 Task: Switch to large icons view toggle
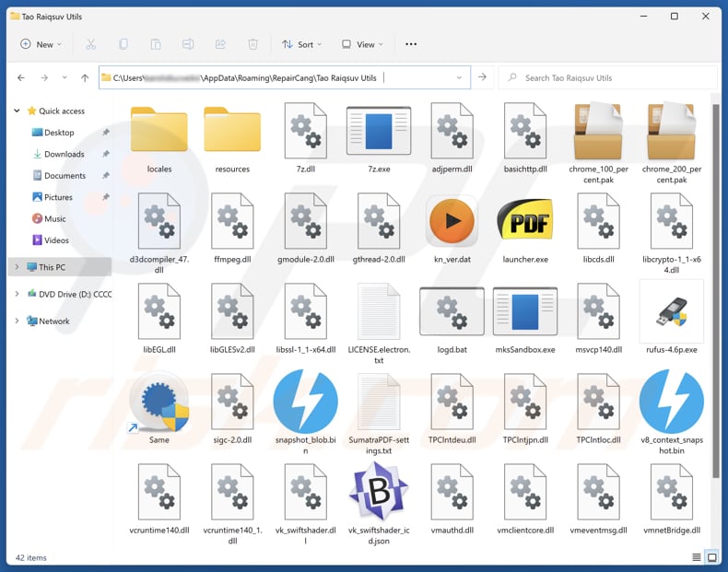click(711, 557)
